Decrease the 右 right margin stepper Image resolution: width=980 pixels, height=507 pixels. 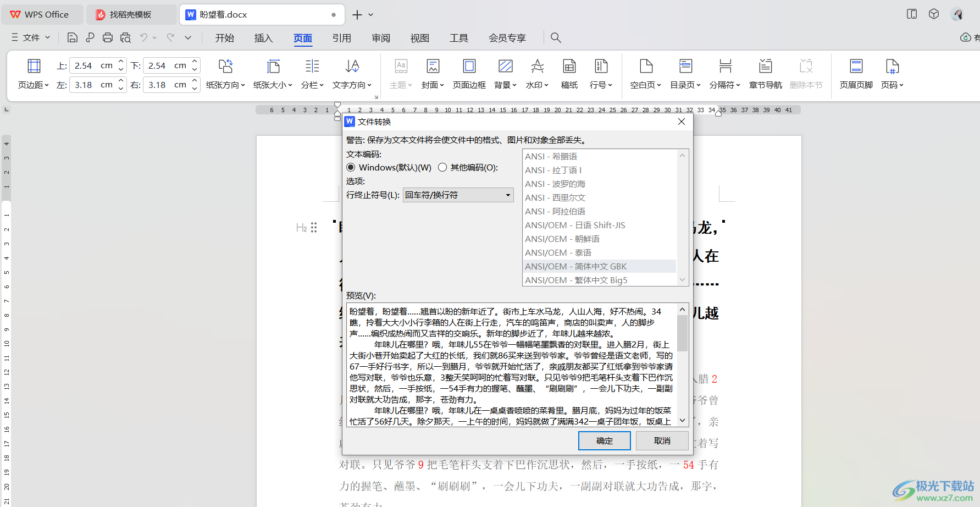195,89
